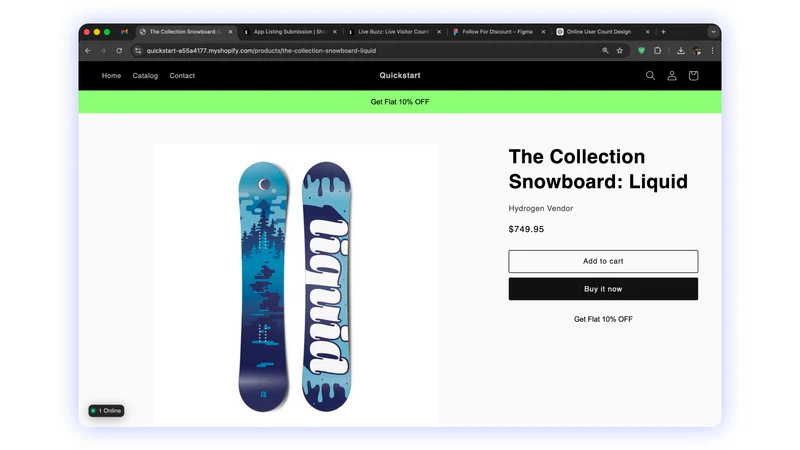Screen dimensions: 800x450
Task: Switch to the App Listing Submission tab
Action: tap(290, 32)
